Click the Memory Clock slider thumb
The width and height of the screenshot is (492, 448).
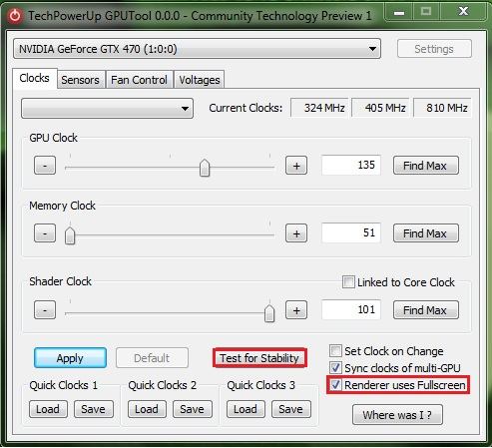[70, 235]
